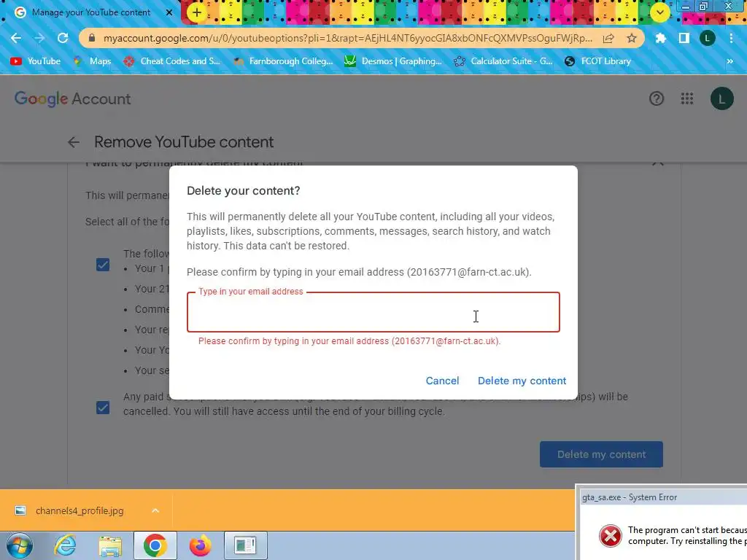Open the FCOT Library bookmark

click(597, 61)
